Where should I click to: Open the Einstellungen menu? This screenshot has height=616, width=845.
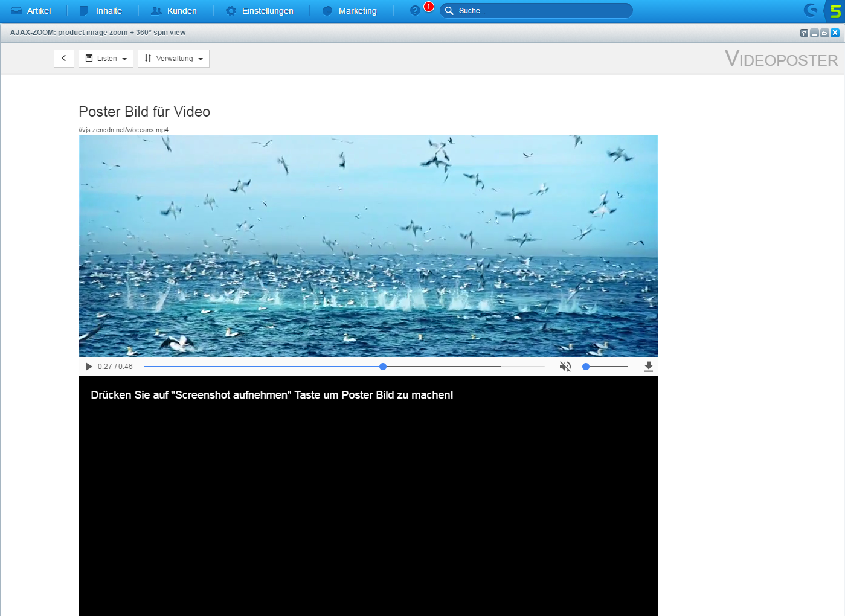pyautogui.click(x=260, y=11)
